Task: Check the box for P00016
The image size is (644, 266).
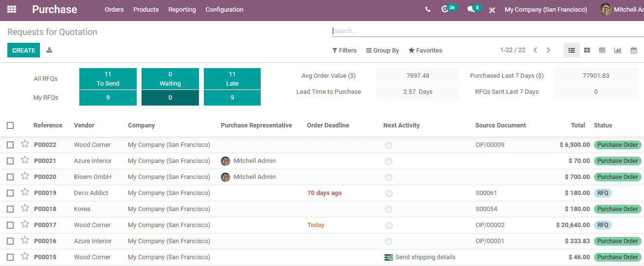Action: tap(10, 241)
